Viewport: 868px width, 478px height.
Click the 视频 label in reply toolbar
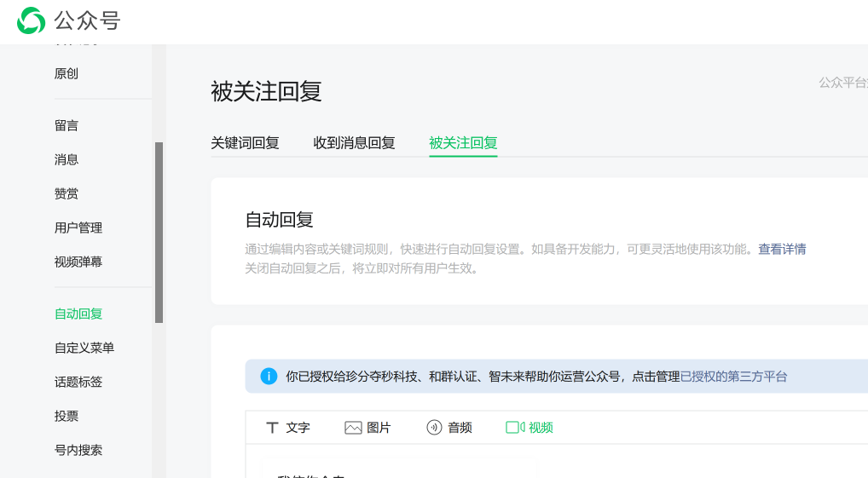click(541, 428)
